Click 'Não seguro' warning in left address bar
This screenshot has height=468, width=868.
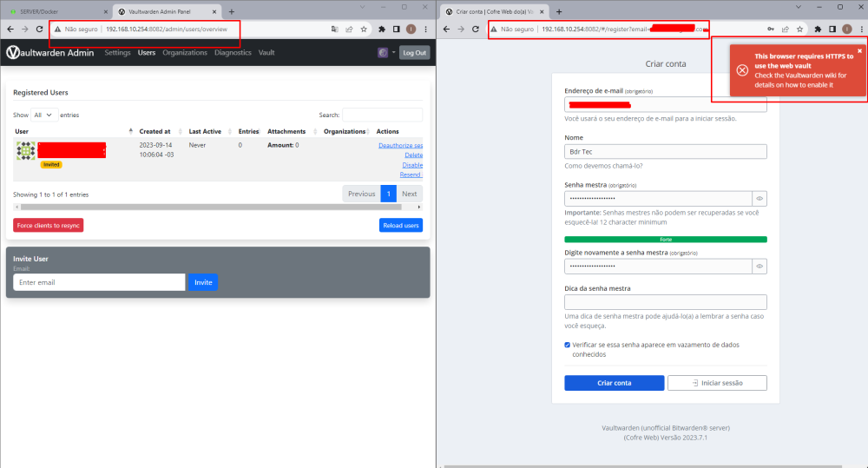tap(76, 29)
